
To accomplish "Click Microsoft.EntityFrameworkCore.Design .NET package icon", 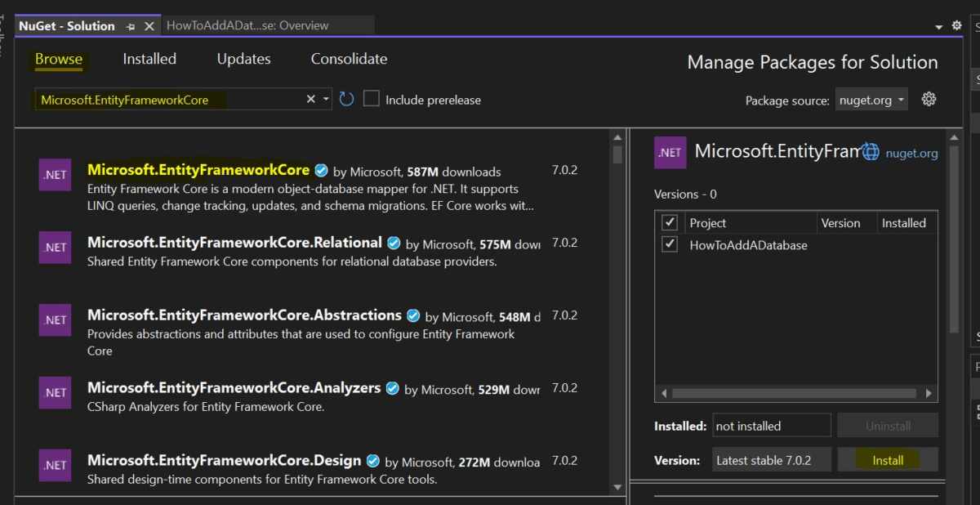I will pyautogui.click(x=55, y=465).
